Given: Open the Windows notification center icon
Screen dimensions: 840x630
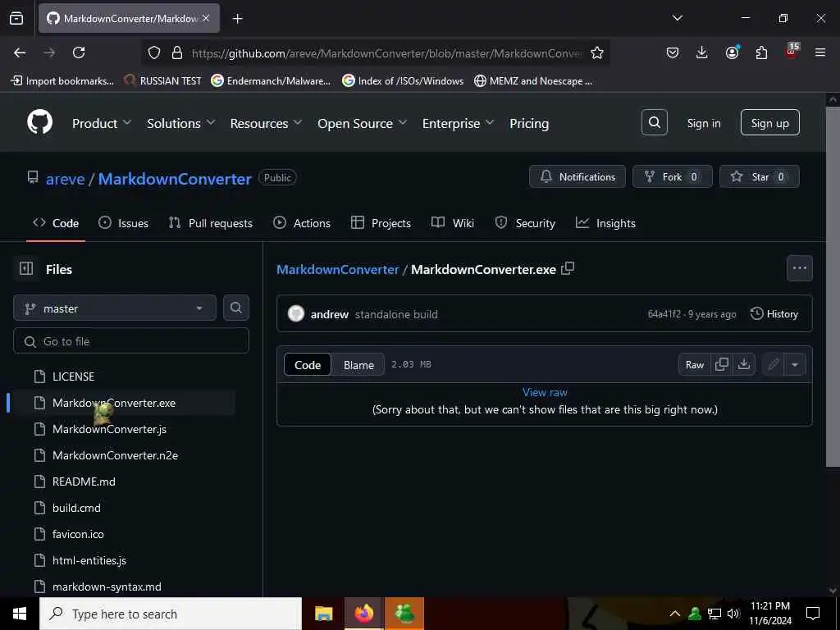Looking at the screenshot, I should (x=813, y=614).
